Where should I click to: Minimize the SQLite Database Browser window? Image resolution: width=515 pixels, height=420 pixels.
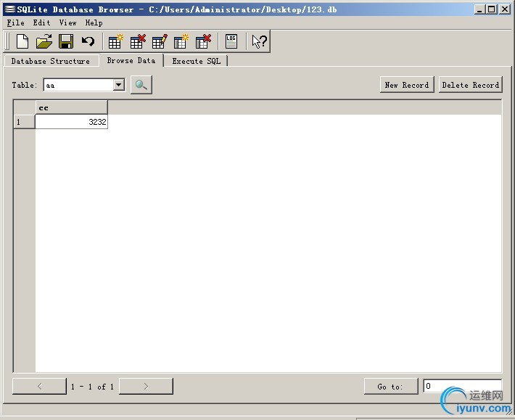tap(479, 9)
